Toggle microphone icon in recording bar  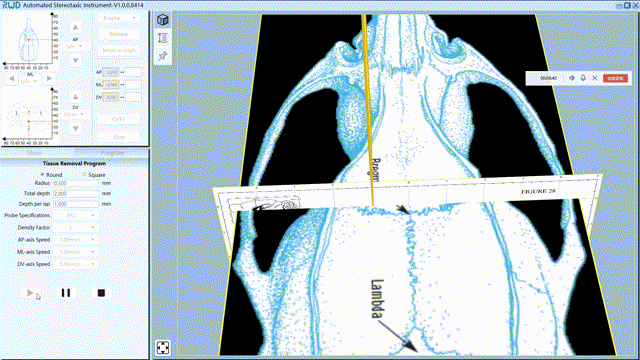[x=583, y=78]
